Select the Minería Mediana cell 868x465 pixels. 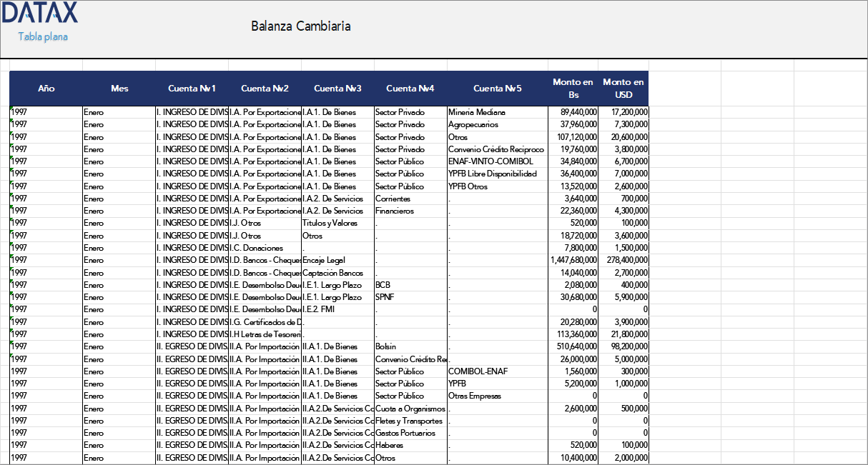click(477, 112)
